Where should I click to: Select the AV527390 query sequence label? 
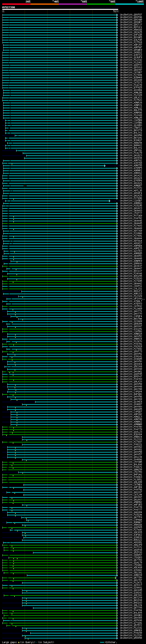8,8
